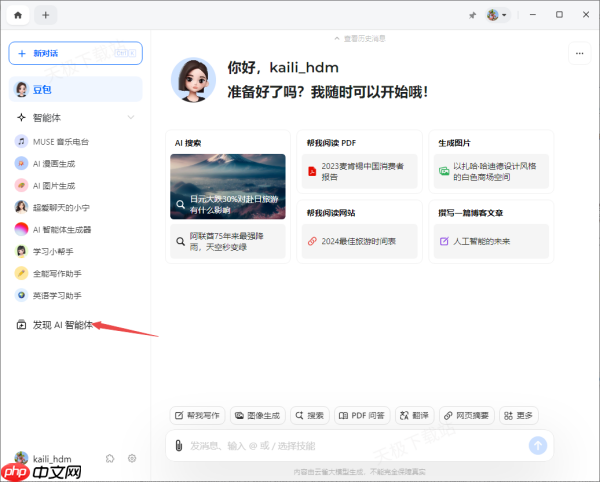Click the 生成图片 card title
This screenshot has width=600, height=482.
(455, 143)
